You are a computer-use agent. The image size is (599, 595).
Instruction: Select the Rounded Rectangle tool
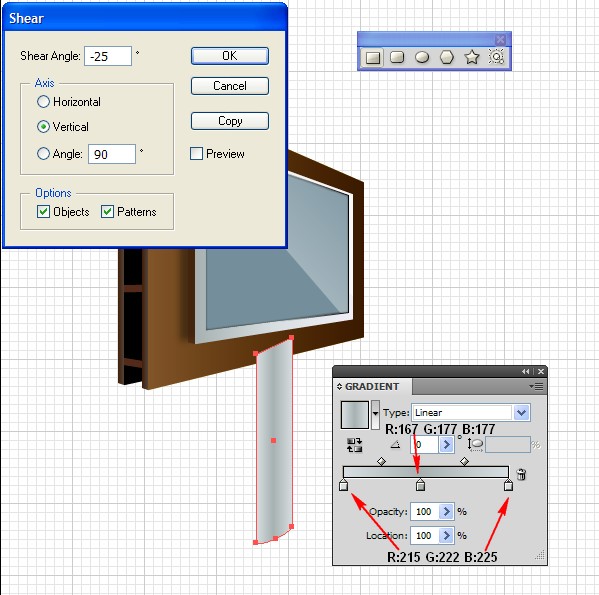click(397, 57)
